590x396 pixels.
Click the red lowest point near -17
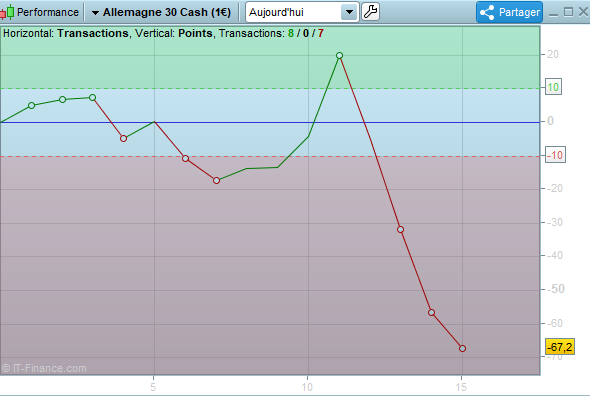click(216, 181)
